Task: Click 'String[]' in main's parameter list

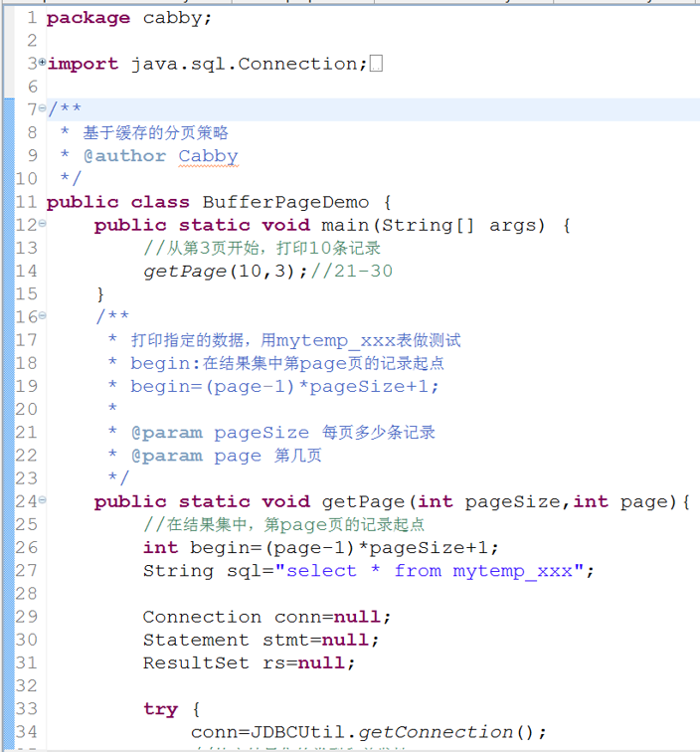Action: [428, 225]
